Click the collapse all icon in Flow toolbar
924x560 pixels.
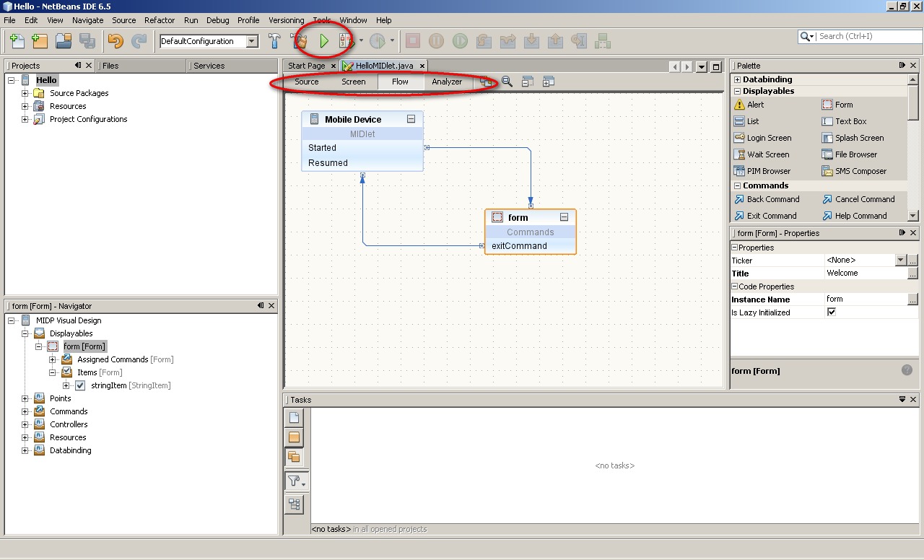(528, 82)
